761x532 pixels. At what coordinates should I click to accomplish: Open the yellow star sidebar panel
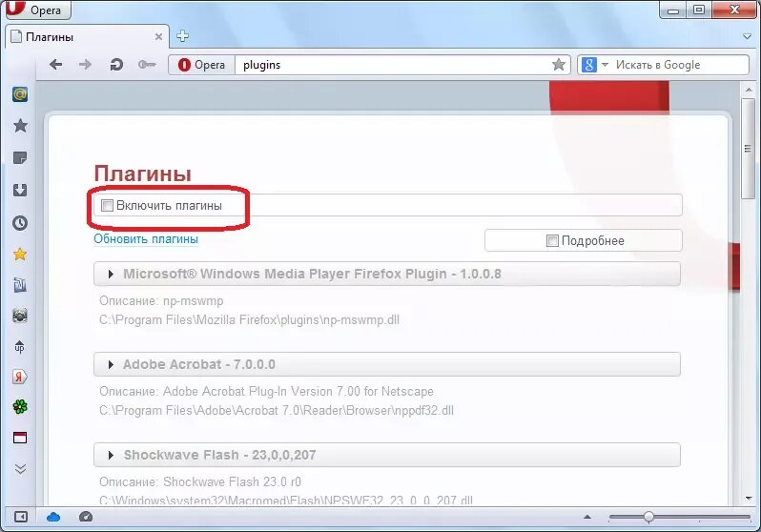(20, 254)
